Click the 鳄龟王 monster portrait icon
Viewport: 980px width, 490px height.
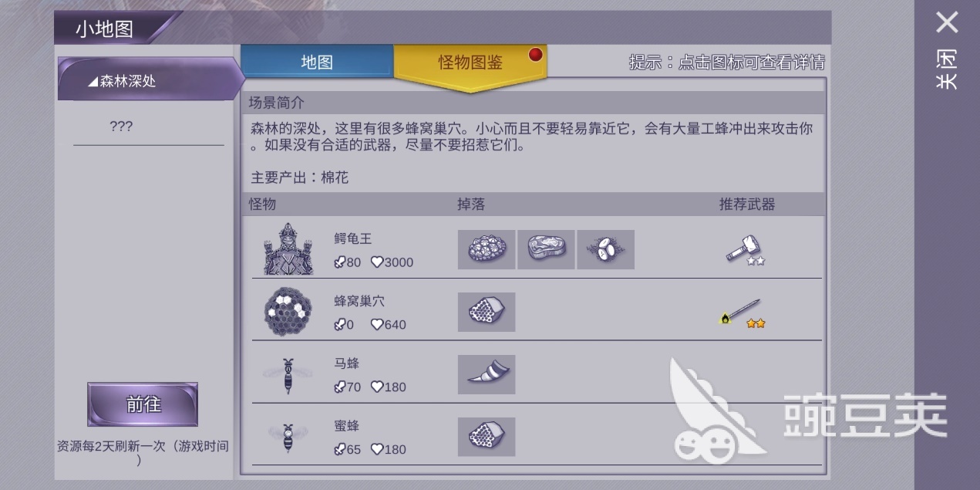[x=288, y=248]
